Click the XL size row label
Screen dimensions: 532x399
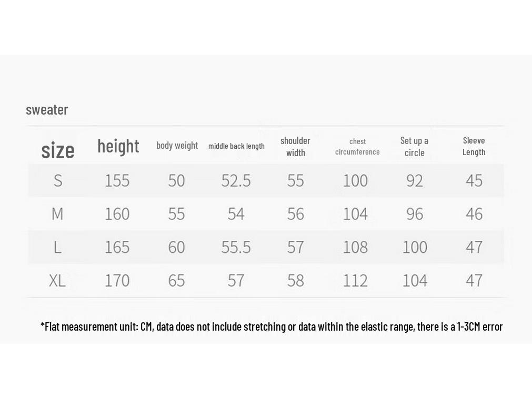click(57, 281)
